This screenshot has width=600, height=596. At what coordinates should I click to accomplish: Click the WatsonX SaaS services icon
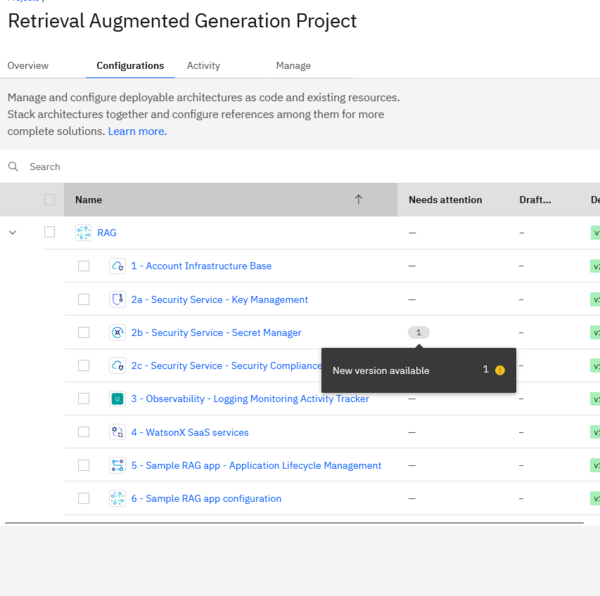(117, 432)
